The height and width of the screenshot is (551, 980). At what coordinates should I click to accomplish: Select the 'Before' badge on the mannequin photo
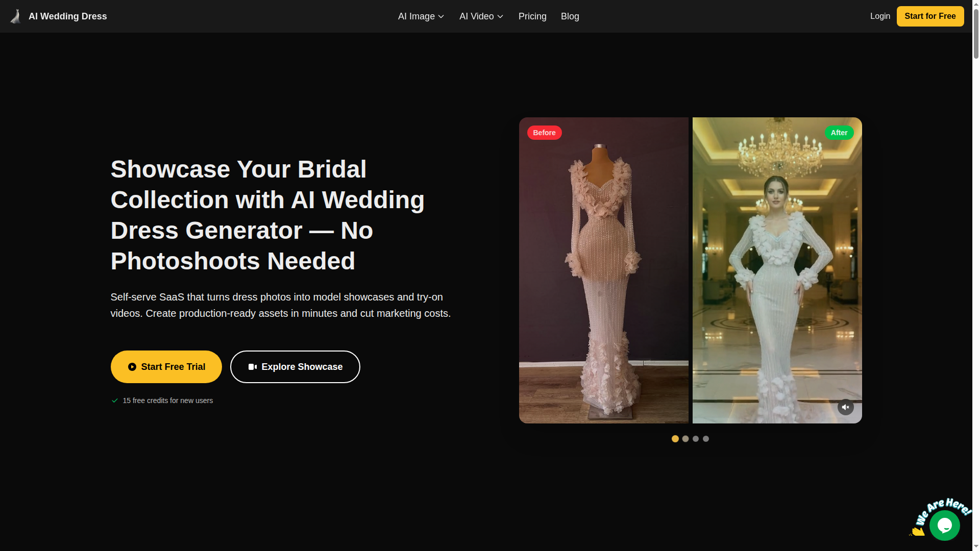(x=544, y=133)
